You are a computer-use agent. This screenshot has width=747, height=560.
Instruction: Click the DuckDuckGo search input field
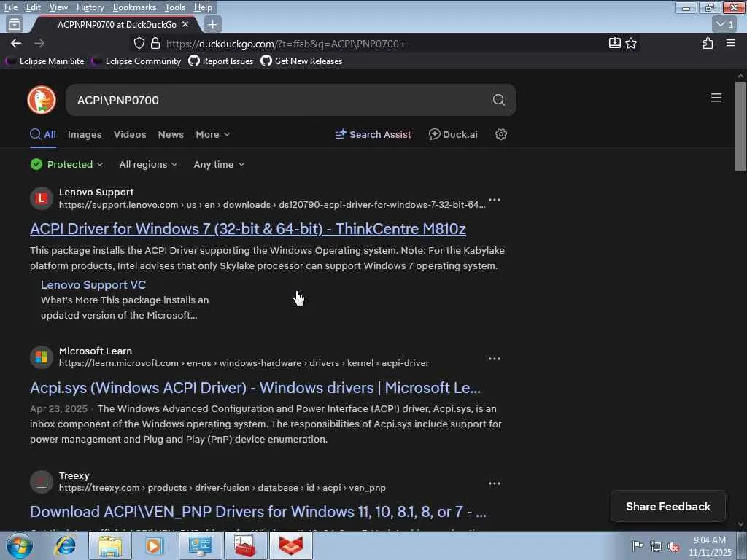coord(281,100)
